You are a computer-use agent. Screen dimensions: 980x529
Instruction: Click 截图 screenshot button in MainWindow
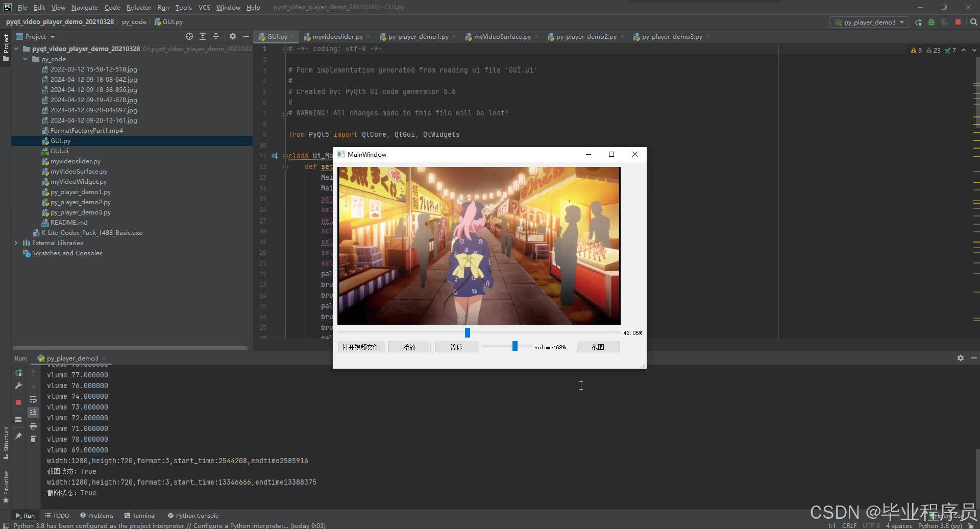click(x=598, y=347)
